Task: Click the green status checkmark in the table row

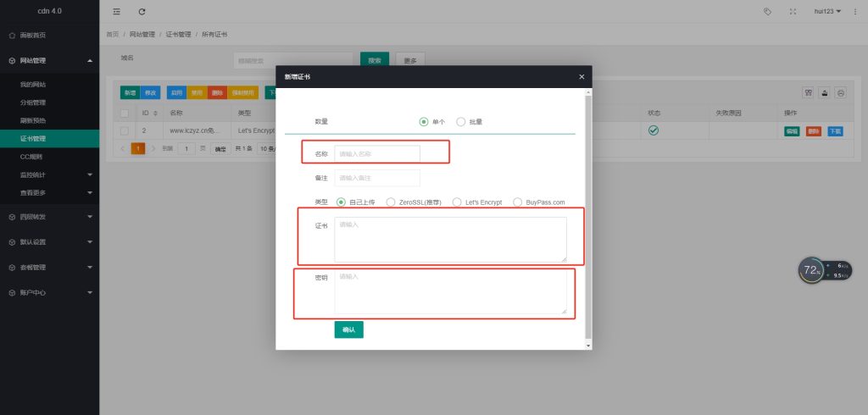Action: pyautogui.click(x=654, y=130)
